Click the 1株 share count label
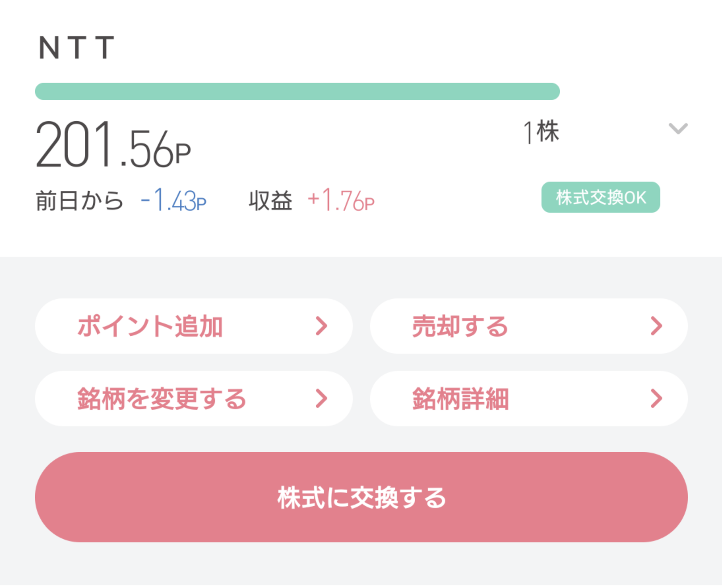Viewport: 722px width, 588px height. click(541, 132)
